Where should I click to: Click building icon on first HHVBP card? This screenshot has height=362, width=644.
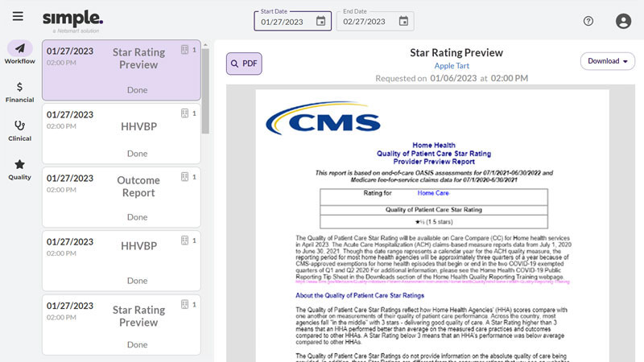[184, 113]
